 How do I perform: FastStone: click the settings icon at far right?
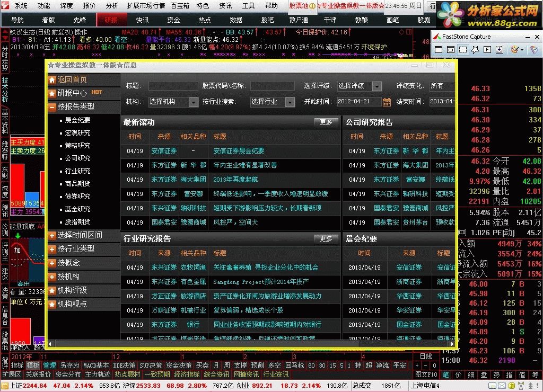pyautogui.click(x=534, y=50)
